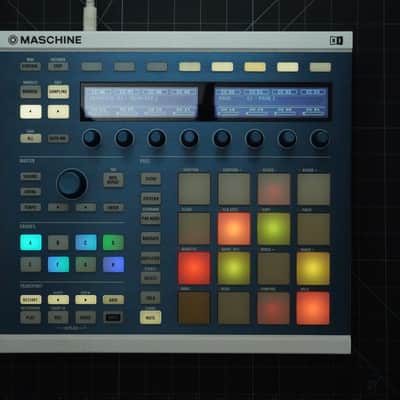The image size is (400, 400).
Task: Tap the lit left page arrow under BROWSE
Action: (31, 112)
